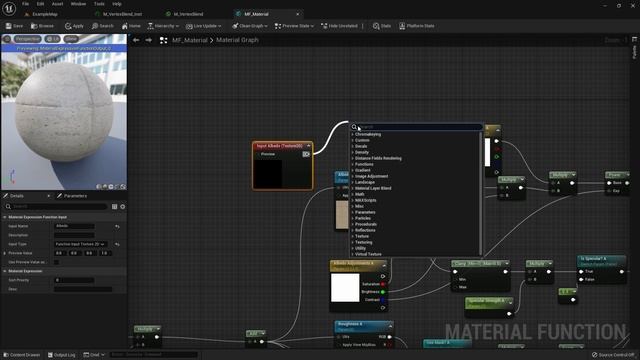Open the Content Drawer
640x360 pixels.
(x=22, y=355)
